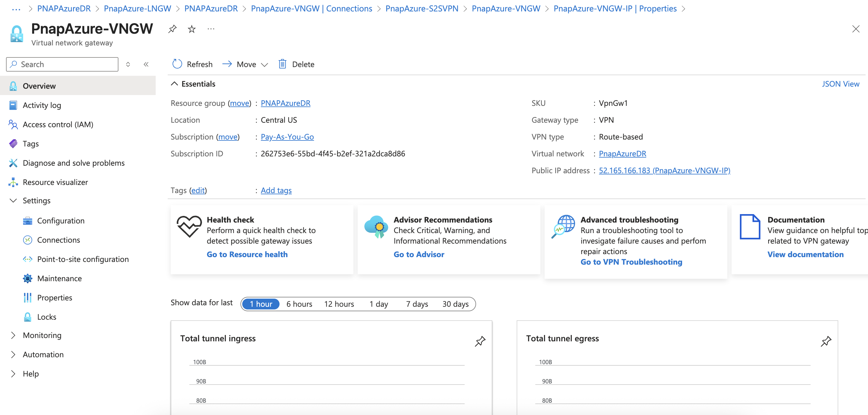Image resolution: width=868 pixels, height=415 pixels.
Task: Click breadcrumb ellipsis to show hidden path
Action: coord(16,9)
